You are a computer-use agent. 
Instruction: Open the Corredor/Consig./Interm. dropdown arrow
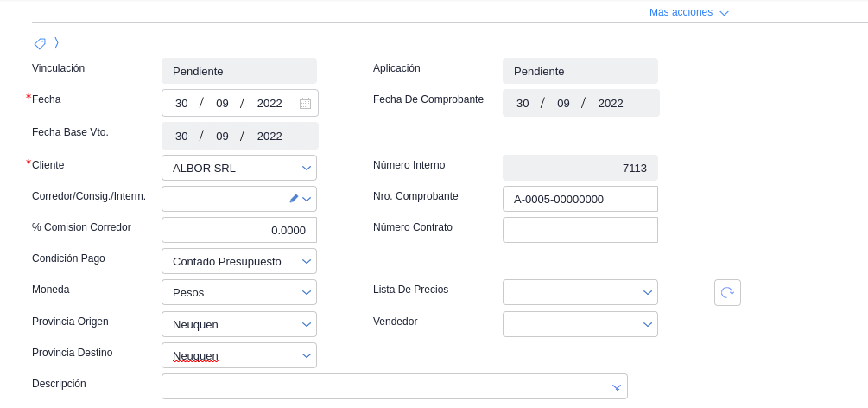307,199
